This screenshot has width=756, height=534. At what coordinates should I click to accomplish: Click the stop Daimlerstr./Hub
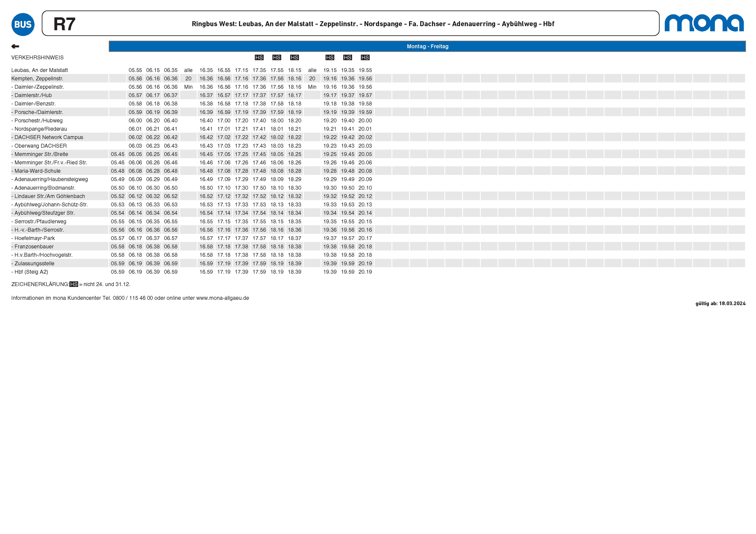[32, 95]
